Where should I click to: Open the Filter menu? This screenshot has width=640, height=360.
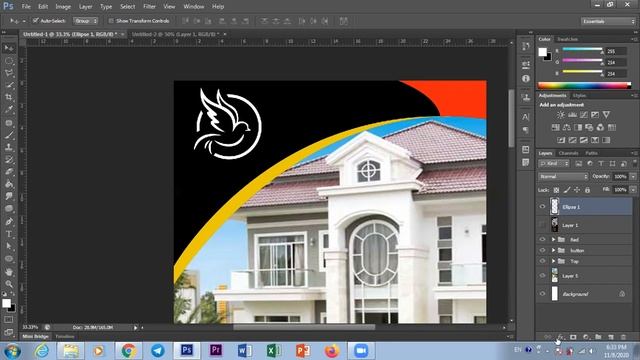149,7
